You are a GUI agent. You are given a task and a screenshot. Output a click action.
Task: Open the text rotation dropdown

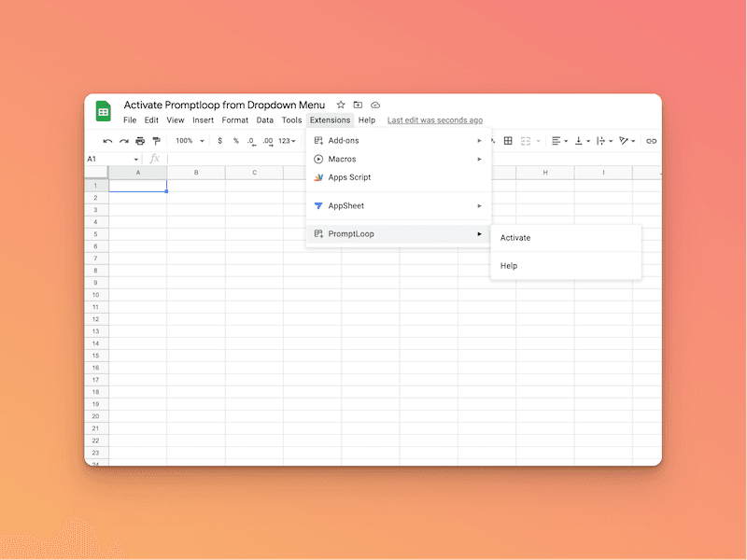click(627, 141)
